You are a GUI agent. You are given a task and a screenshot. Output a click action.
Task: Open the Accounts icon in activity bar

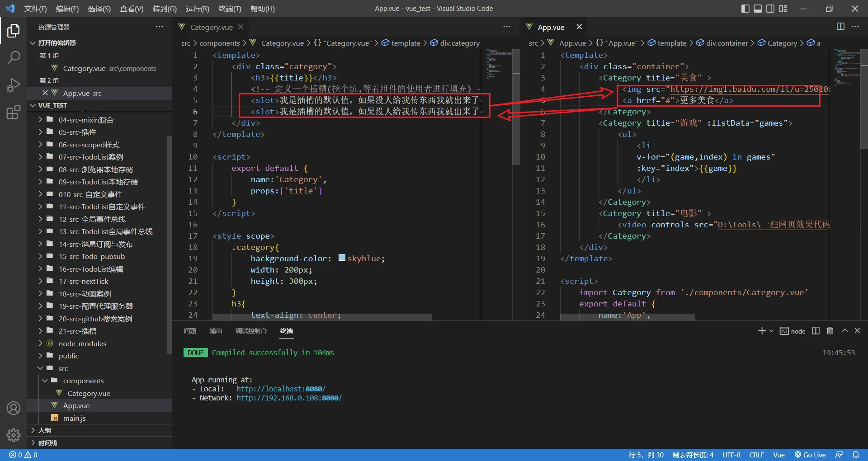[14, 408]
